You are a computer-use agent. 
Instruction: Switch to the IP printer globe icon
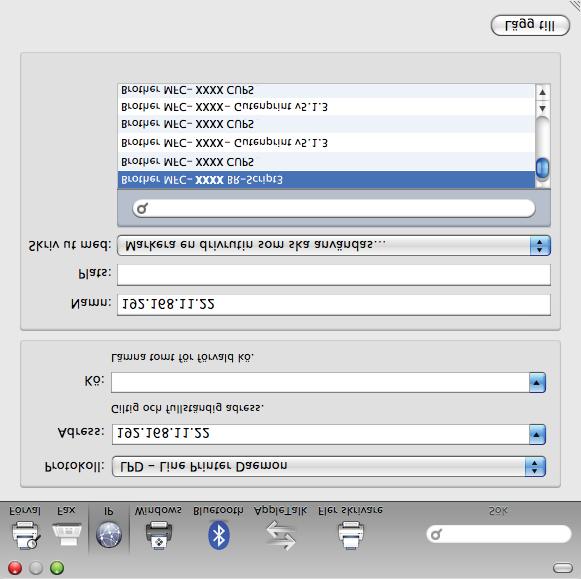(109, 534)
